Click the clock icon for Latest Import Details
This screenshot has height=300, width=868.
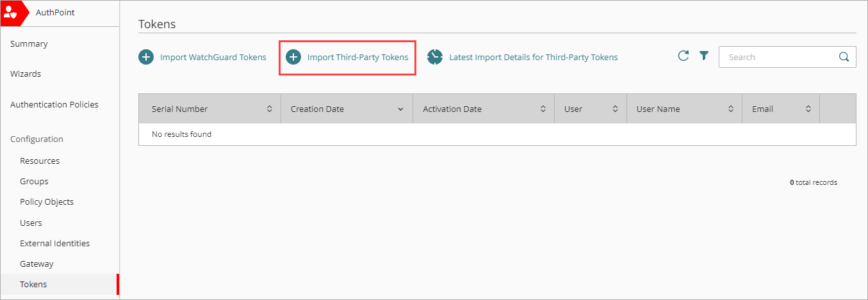click(435, 57)
